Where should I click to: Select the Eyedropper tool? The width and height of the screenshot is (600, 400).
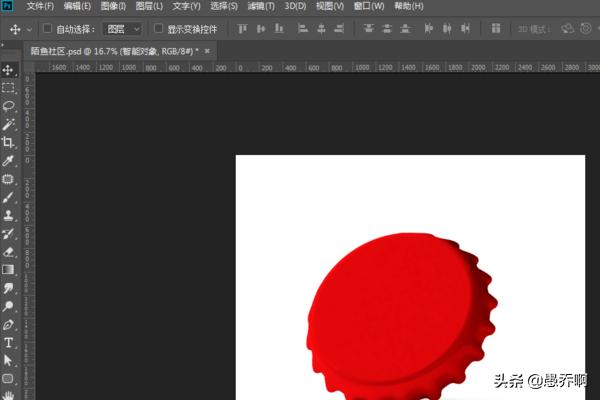pyautogui.click(x=8, y=160)
